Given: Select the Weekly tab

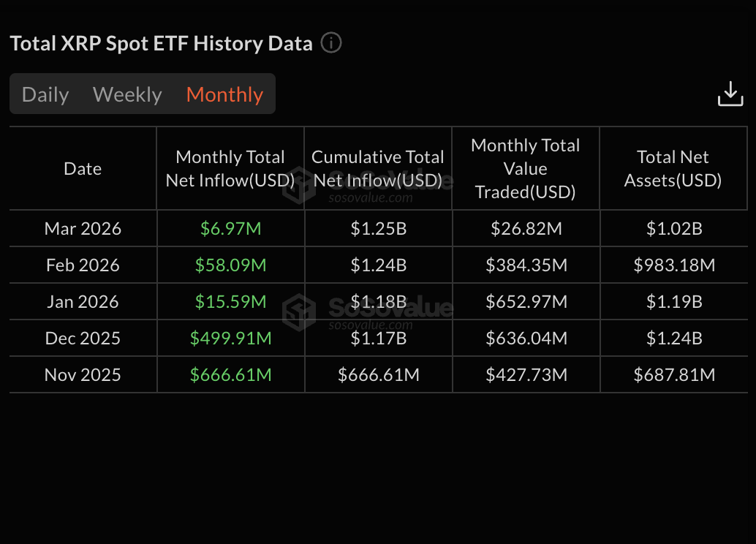Looking at the screenshot, I should point(127,94).
